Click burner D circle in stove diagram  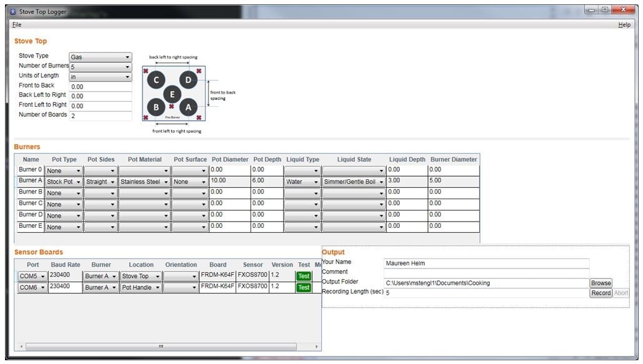pos(188,80)
